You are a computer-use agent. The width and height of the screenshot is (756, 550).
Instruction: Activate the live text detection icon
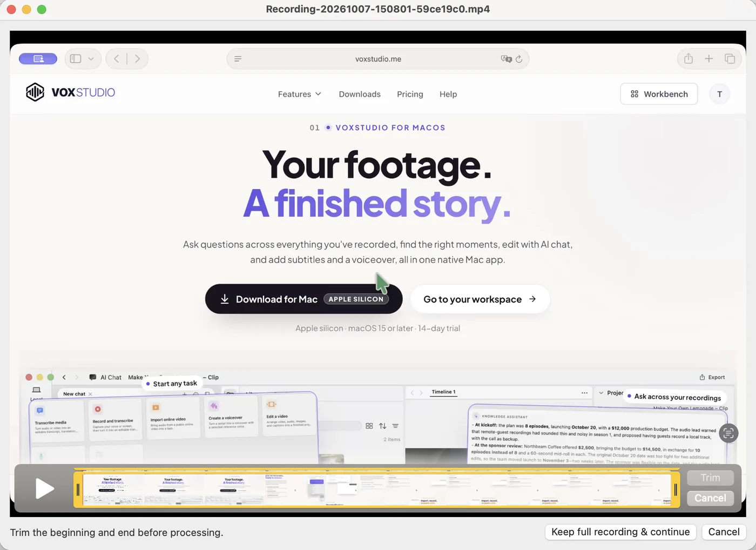[x=728, y=433]
